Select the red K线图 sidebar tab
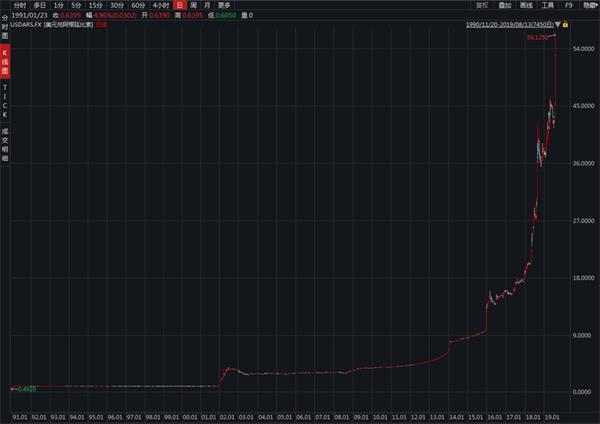The height and width of the screenshot is (424, 600). click(x=5, y=62)
